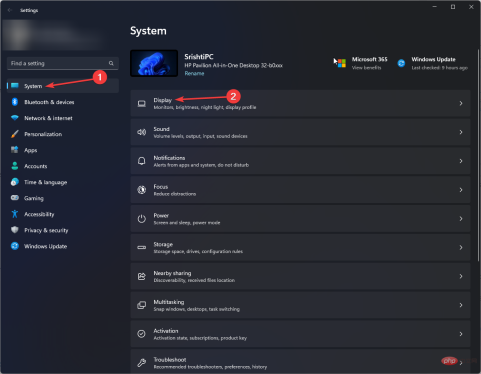Click the Accounts person icon

point(15,166)
